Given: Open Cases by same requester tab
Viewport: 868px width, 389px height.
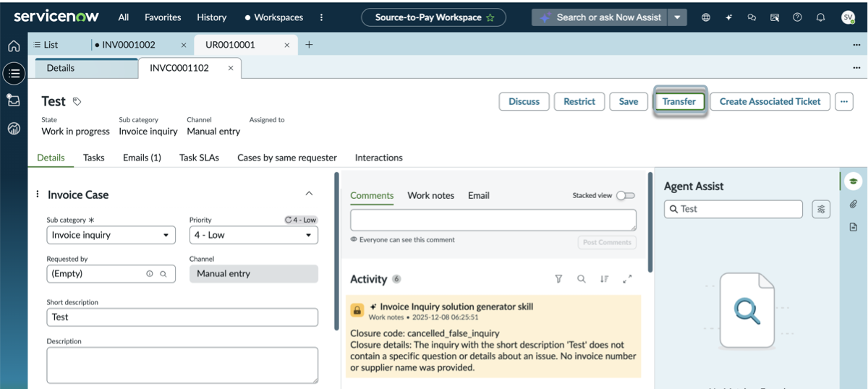Looking at the screenshot, I should (287, 158).
